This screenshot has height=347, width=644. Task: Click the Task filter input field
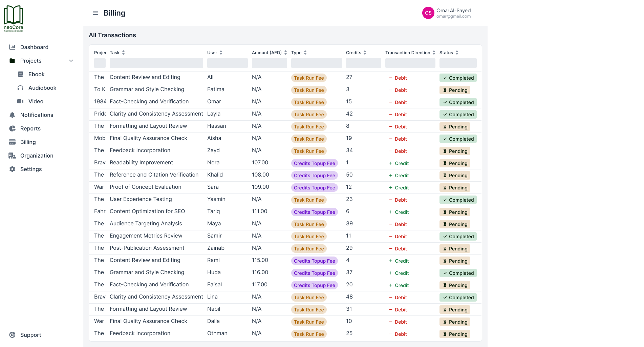pos(156,63)
